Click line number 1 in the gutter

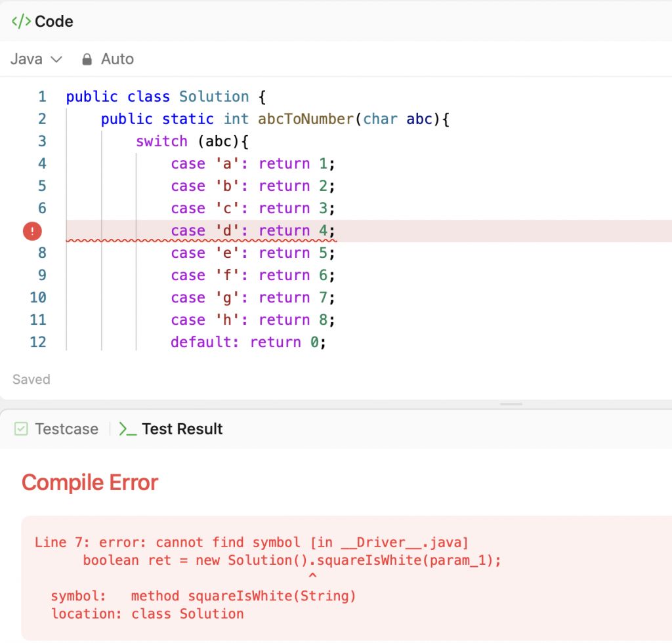(x=42, y=97)
